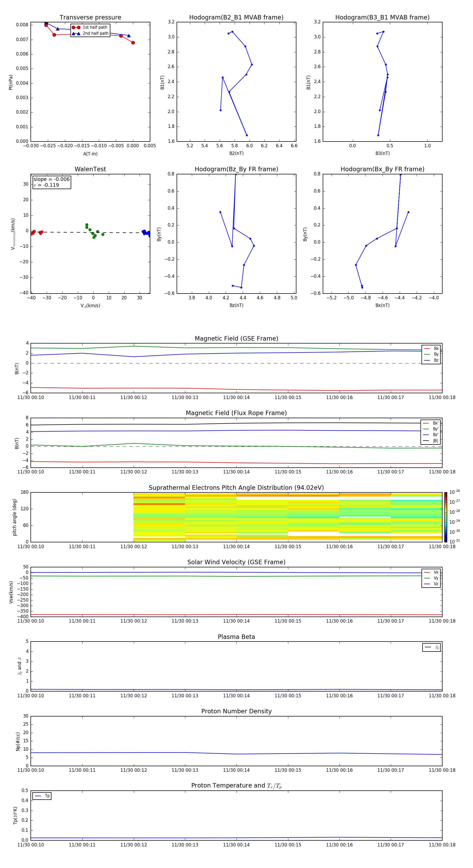473x868 pixels.
Task: Click the 'Bx' legend entry in GSE plot
Action: point(431,349)
